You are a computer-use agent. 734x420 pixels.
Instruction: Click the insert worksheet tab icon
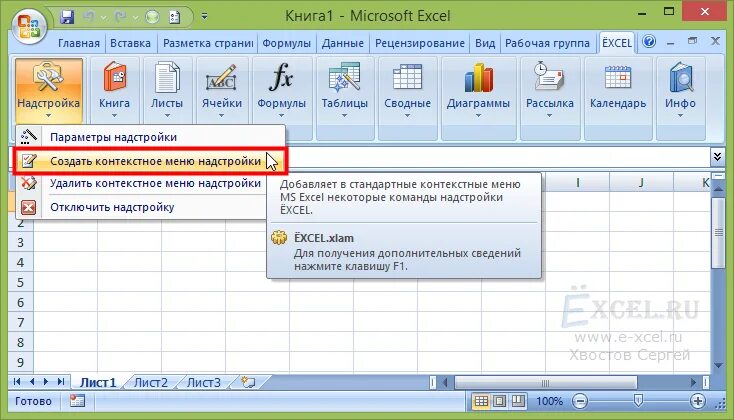[x=248, y=382]
